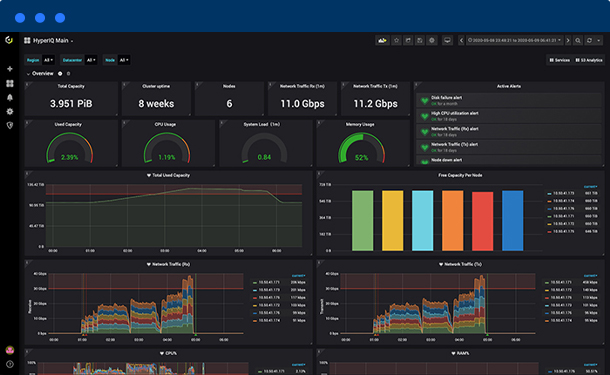Image resolution: width=610 pixels, height=375 pixels.
Task: Refresh the dashboard with circular arrows icon
Action: coord(590,40)
